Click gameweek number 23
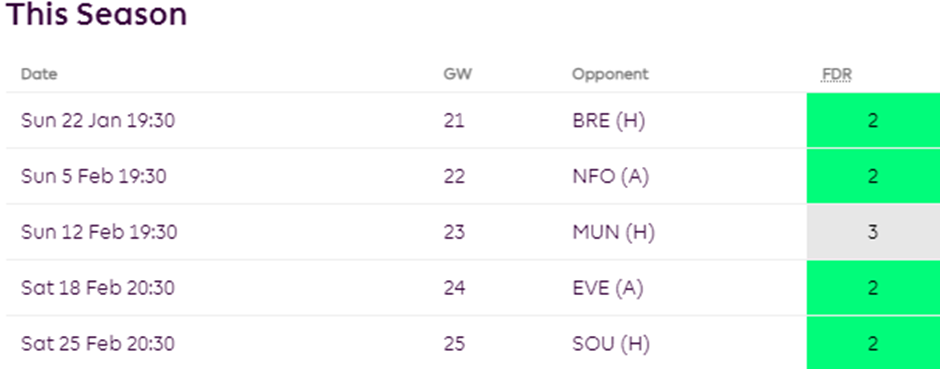The image size is (940, 369). 454,232
